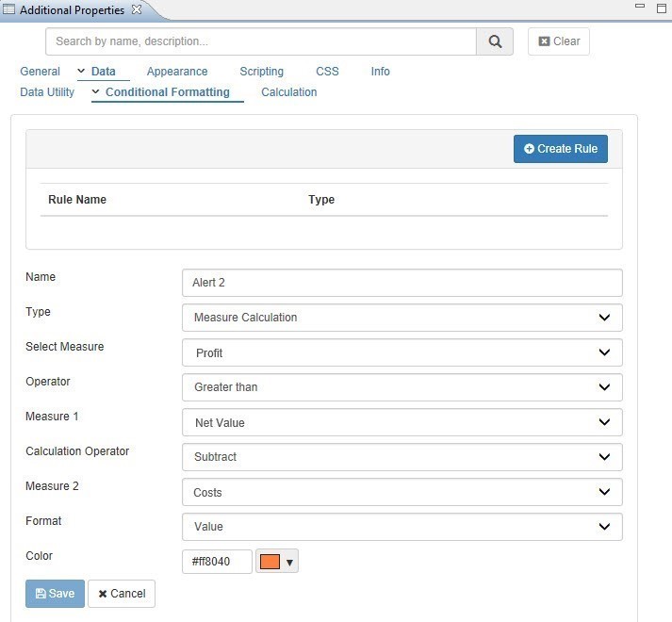Close the Additional Properties tab
Viewport: 672px width, 622px height.
[136, 10]
